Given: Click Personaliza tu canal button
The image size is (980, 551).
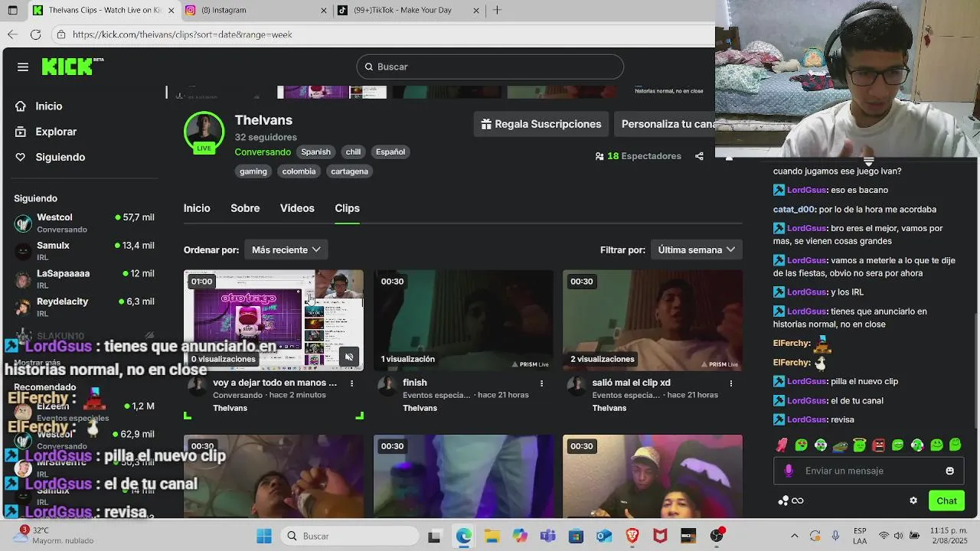Looking at the screenshot, I should pos(665,124).
